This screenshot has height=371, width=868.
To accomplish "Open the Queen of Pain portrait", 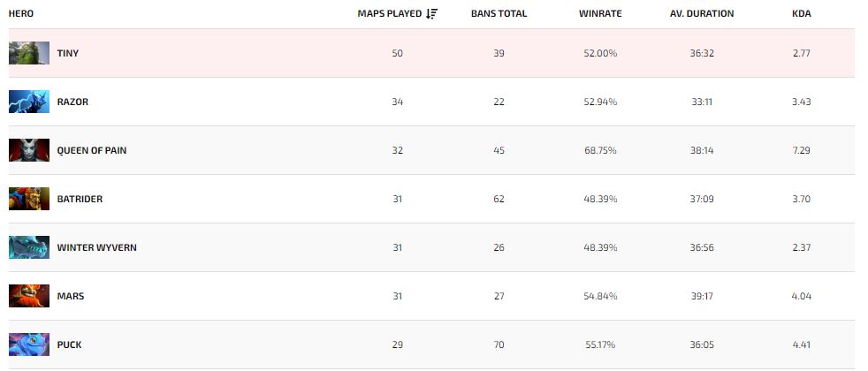I will pyautogui.click(x=29, y=150).
